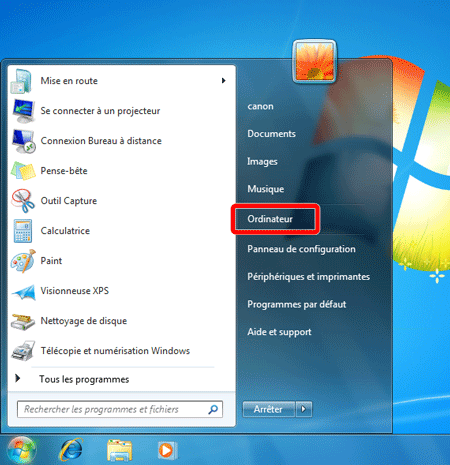This screenshot has width=450, height=465.
Task: Click the Arrêter shutdown button
Action: [269, 409]
